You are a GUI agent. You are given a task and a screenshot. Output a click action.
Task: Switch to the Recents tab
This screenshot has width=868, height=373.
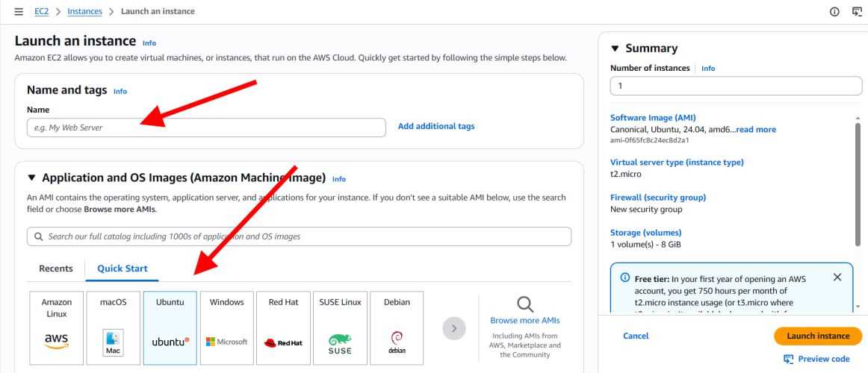[56, 269]
